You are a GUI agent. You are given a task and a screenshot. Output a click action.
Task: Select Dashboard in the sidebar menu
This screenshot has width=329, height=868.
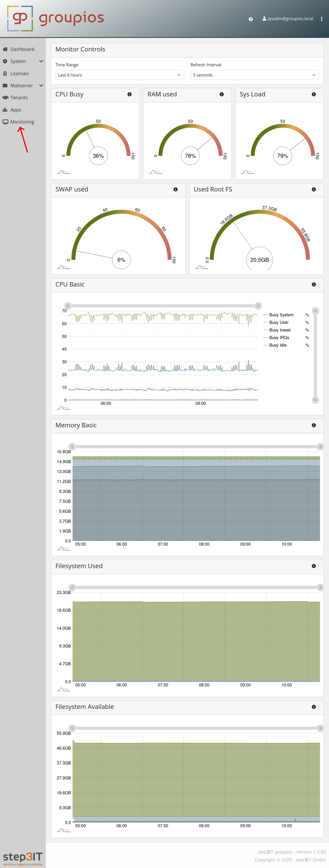pyautogui.click(x=22, y=49)
